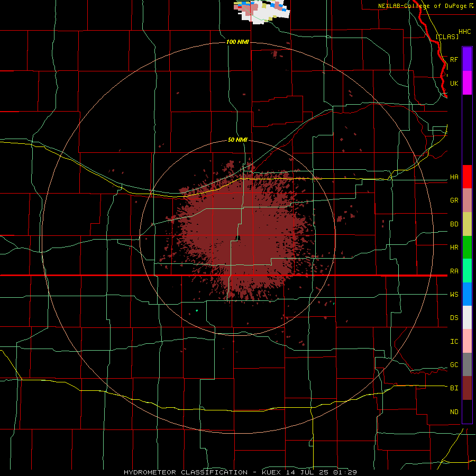
Task: Click the RF purple legend swatch
Action: (467, 59)
